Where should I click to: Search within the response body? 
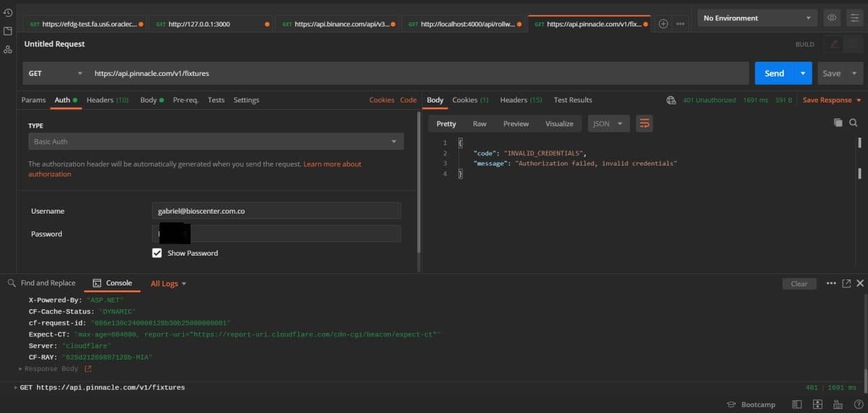(853, 123)
